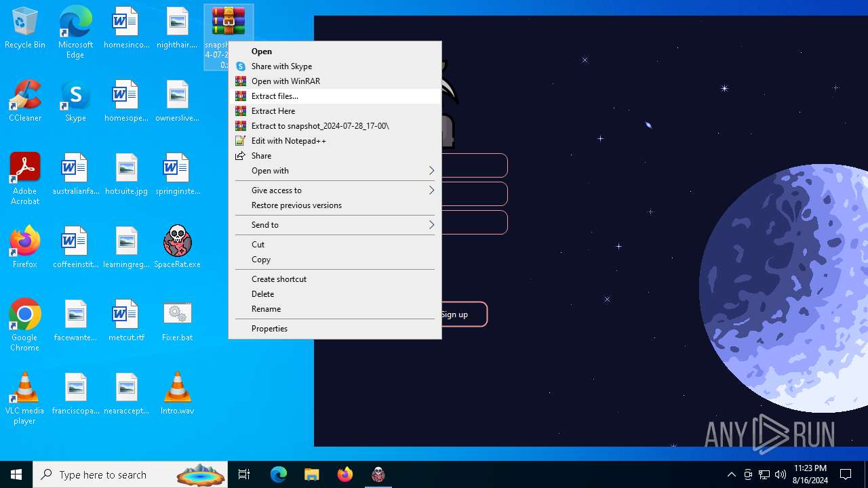The image size is (868, 488).
Task: Launch Microsoft Edge from desktop shortcut
Action: pyautogui.click(x=75, y=33)
